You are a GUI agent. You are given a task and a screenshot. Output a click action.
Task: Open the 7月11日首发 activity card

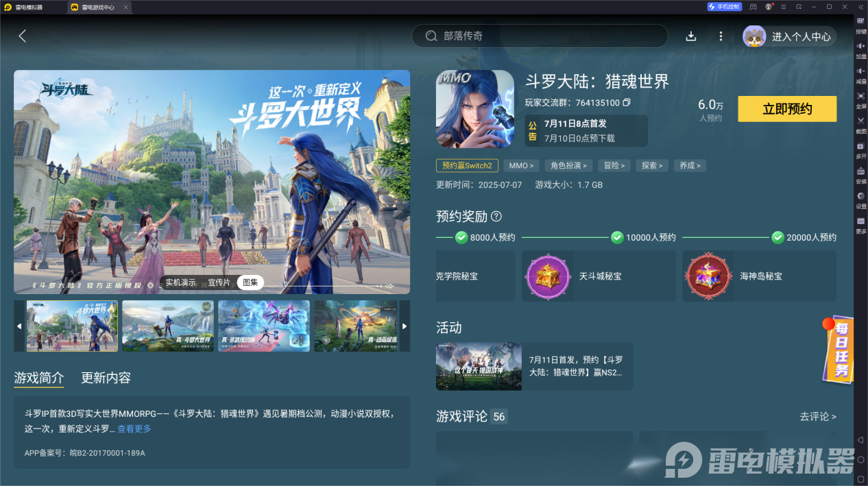point(534,366)
